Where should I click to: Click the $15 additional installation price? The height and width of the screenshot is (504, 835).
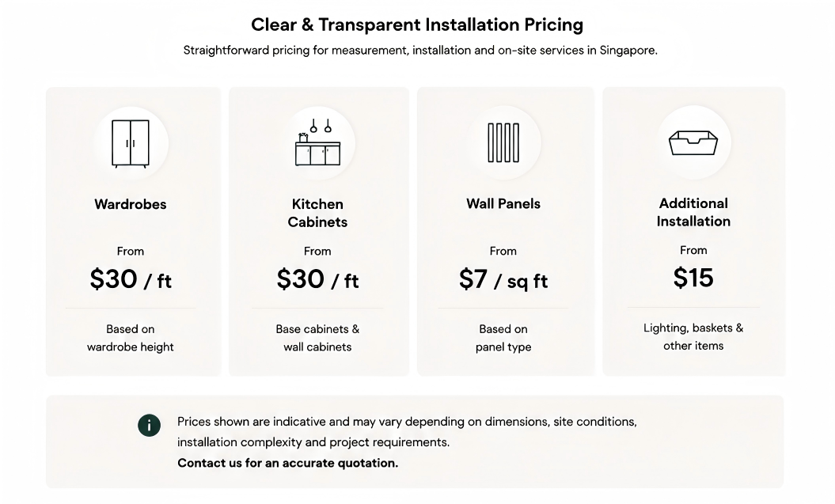point(693,278)
